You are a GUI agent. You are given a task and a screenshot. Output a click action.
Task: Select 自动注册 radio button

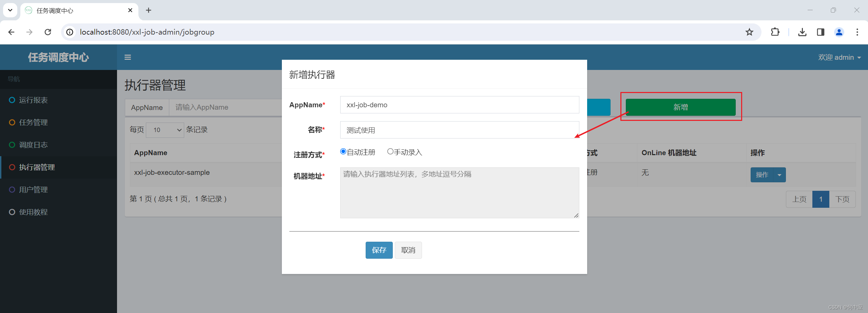coord(343,151)
